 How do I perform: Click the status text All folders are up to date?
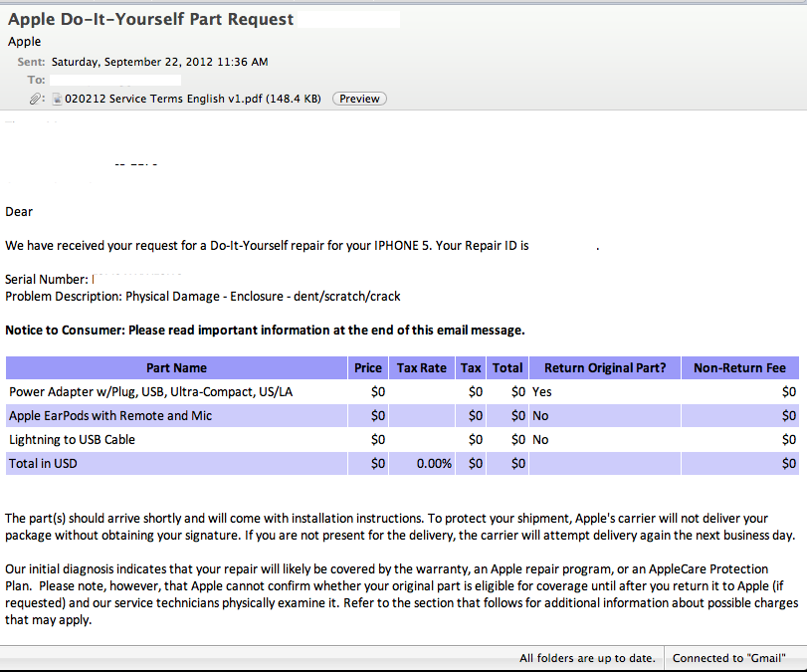pyautogui.click(x=587, y=658)
